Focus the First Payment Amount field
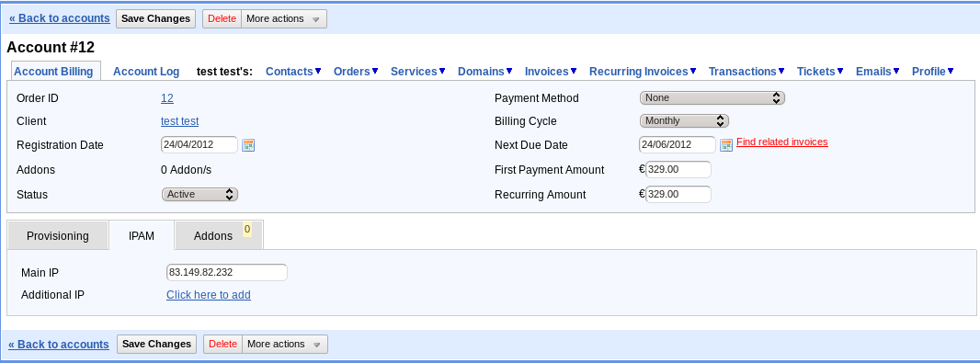The height and width of the screenshot is (363, 980). click(678, 169)
